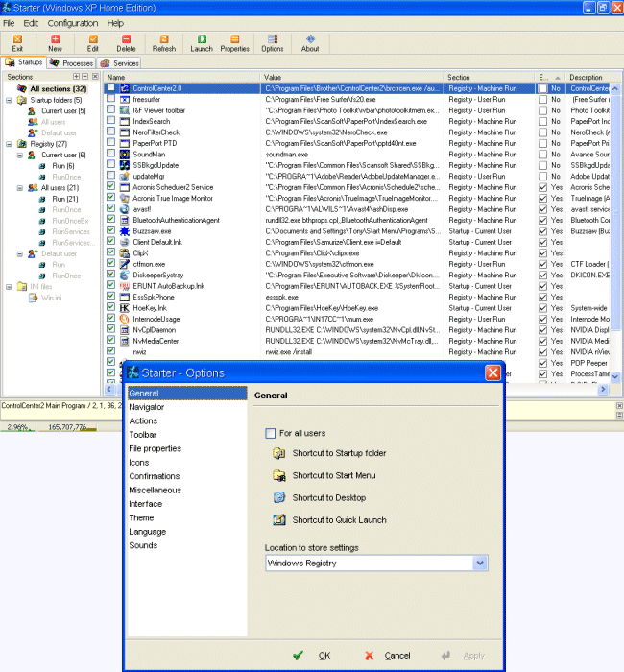The height and width of the screenshot is (672, 624).
Task: Select Language in Options category list
Action: tap(148, 532)
